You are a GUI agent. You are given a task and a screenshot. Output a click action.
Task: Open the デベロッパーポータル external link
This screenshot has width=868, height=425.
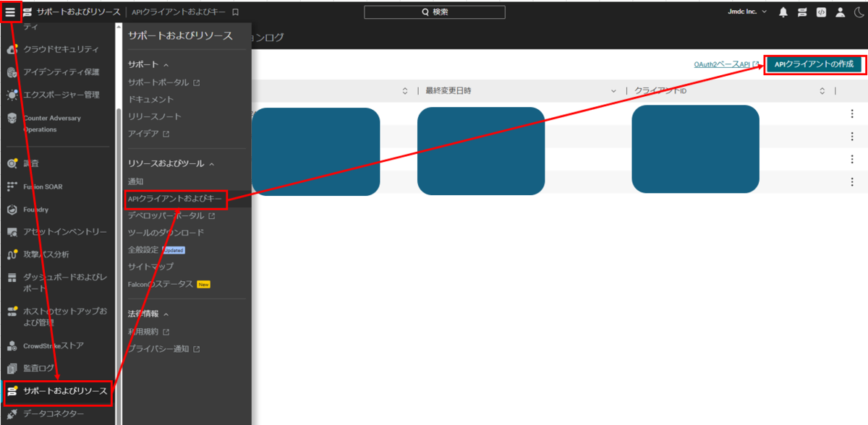coord(171,215)
